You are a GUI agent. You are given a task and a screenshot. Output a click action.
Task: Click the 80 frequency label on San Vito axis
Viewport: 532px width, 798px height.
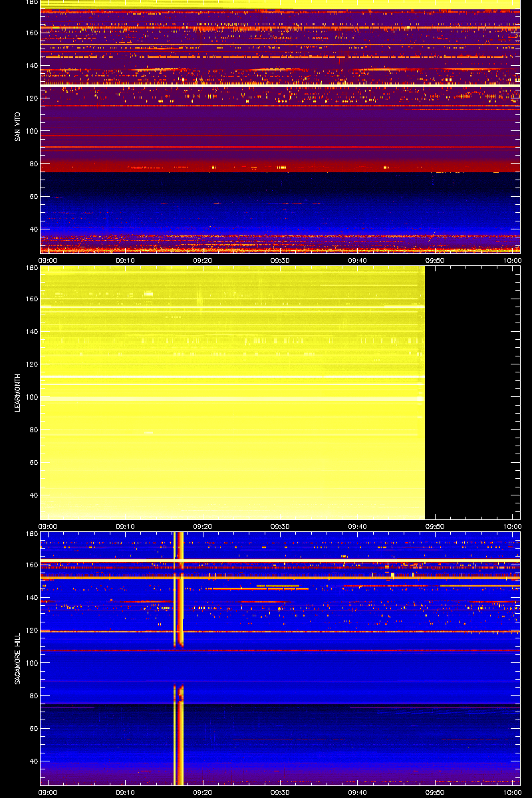33,164
